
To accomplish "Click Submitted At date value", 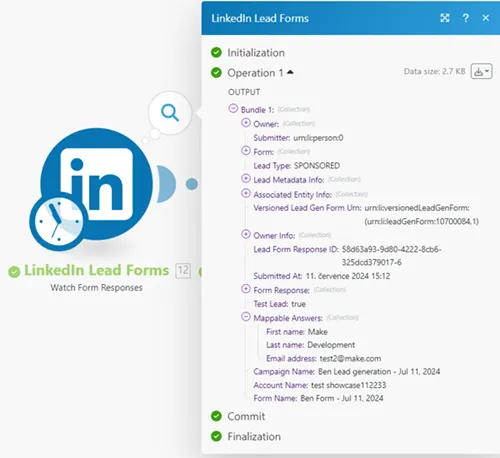I will (348, 276).
